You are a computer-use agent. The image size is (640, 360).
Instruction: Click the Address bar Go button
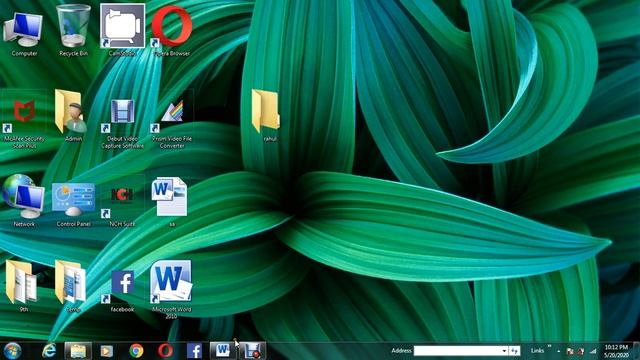point(515,351)
